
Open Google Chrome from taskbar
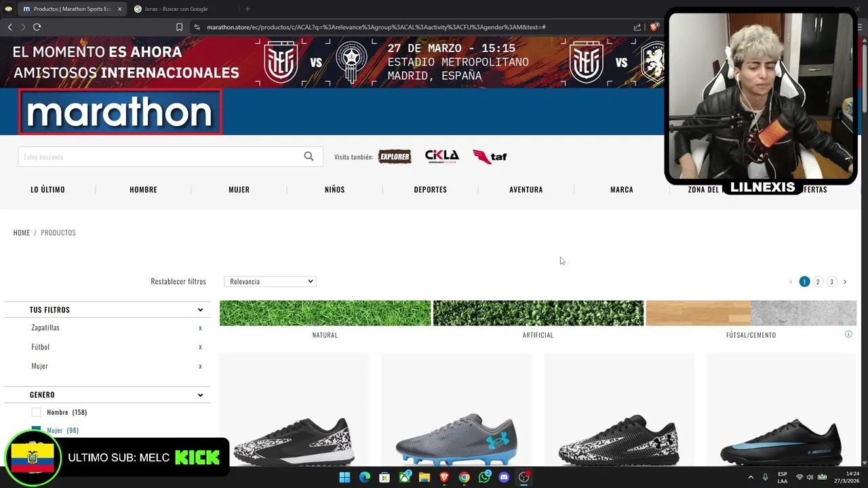(x=464, y=477)
